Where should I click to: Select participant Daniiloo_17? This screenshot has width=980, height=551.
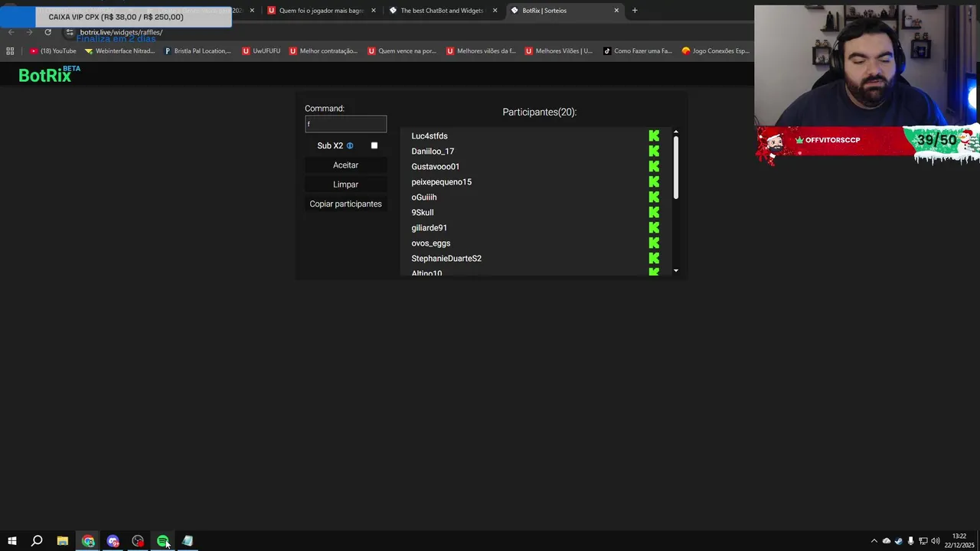(x=433, y=152)
